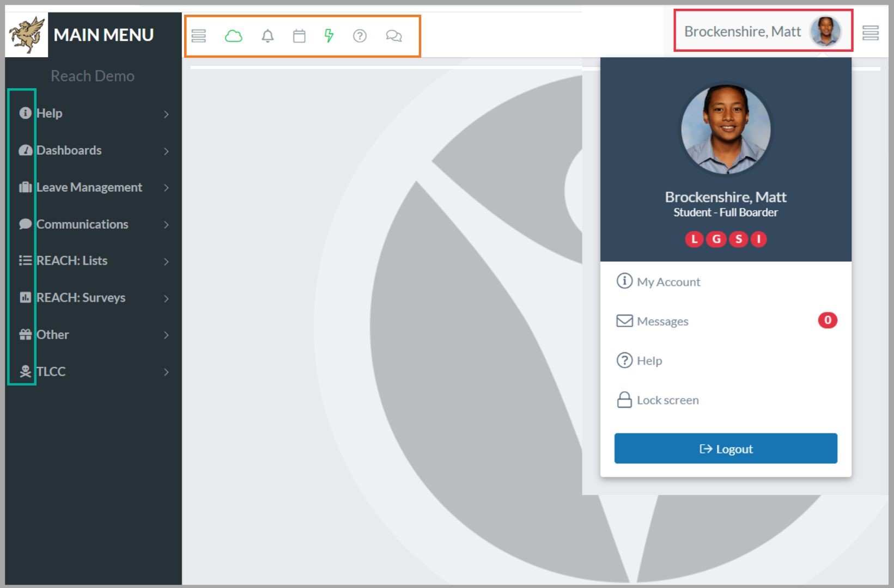Click the Reach Demo label
Viewport: 894px width, 588px height.
click(x=93, y=76)
